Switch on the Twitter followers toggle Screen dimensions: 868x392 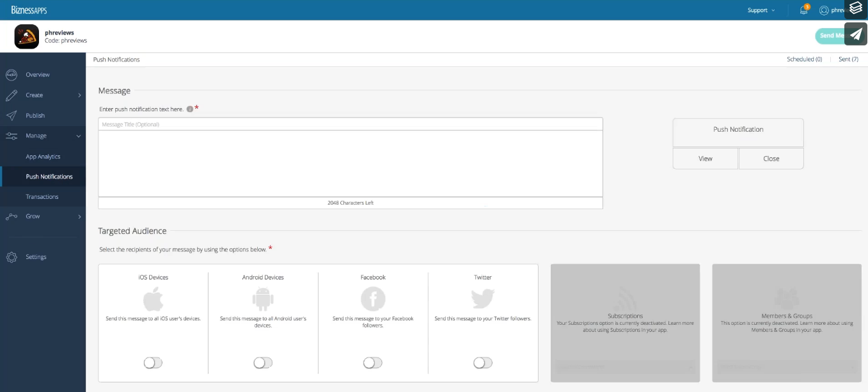tap(483, 363)
